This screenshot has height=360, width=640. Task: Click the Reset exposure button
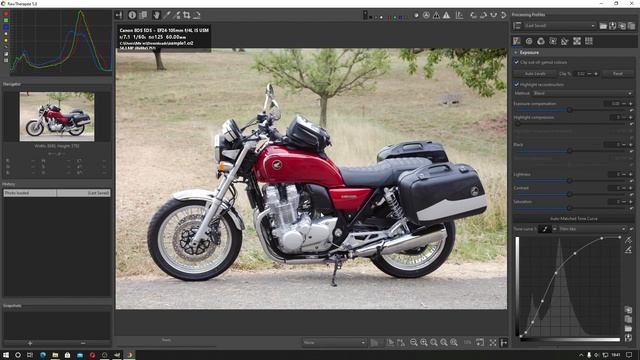[618, 73]
